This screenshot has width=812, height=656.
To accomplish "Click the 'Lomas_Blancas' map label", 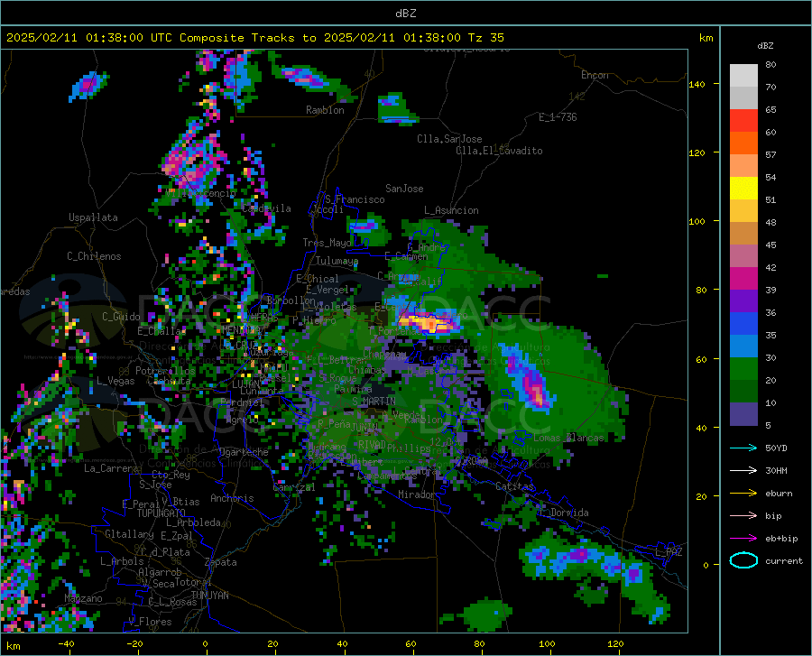I will pos(568,438).
